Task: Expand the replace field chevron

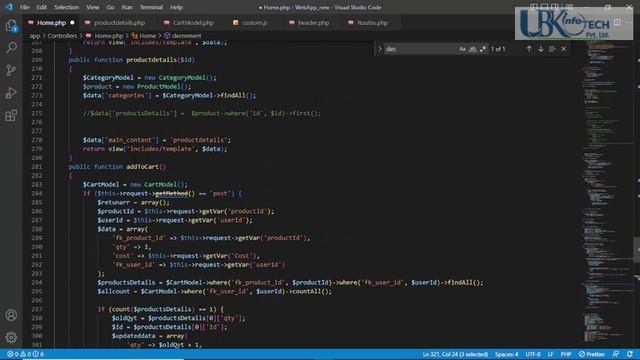Action: coord(380,49)
